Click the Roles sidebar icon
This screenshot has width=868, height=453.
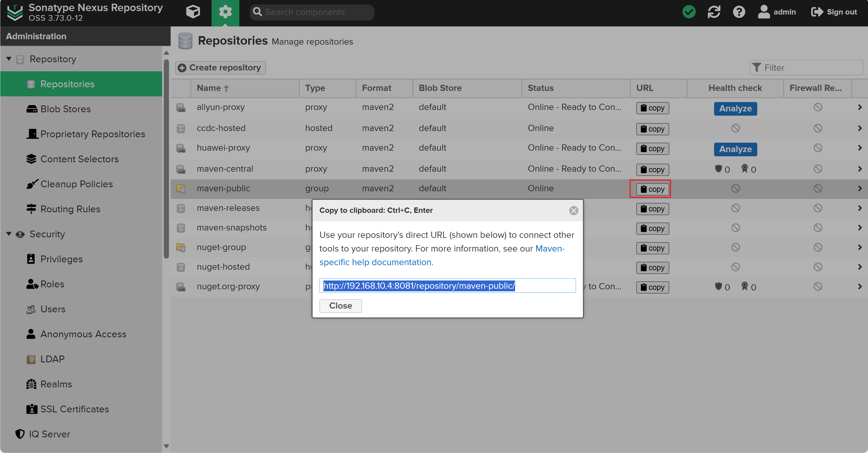tap(32, 284)
